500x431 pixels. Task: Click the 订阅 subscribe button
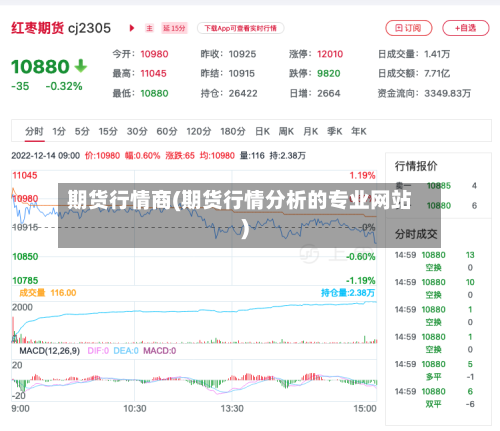pos(409,28)
